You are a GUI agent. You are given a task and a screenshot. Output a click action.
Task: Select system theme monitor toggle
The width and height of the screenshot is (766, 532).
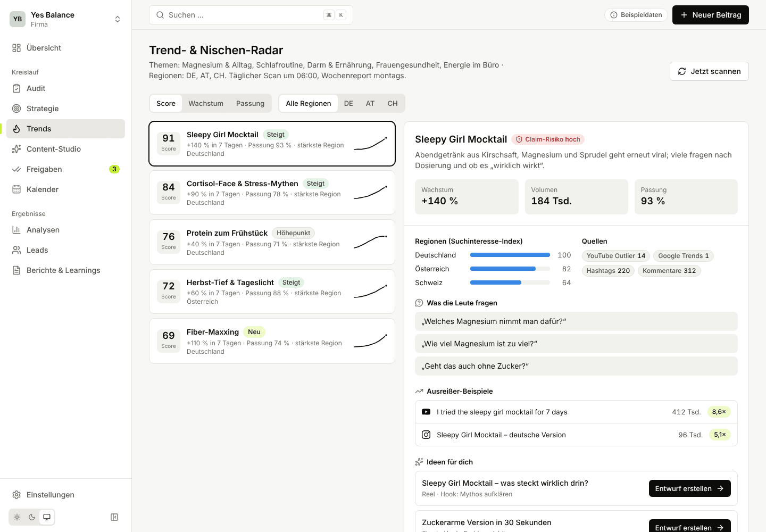coord(47,517)
